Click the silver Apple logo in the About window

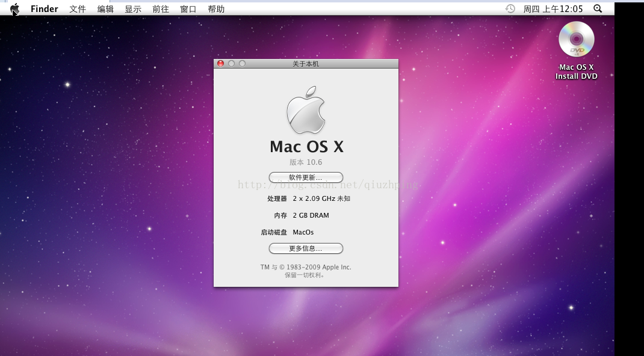(306, 111)
